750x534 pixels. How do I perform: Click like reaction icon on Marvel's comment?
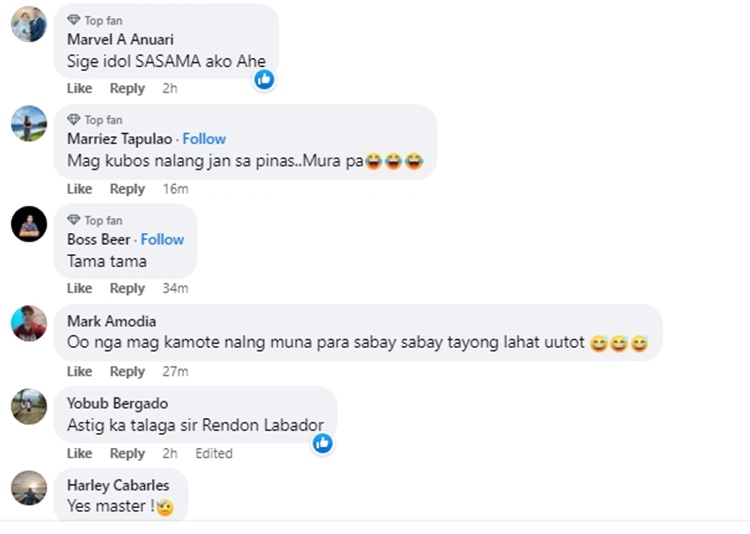pos(264,79)
